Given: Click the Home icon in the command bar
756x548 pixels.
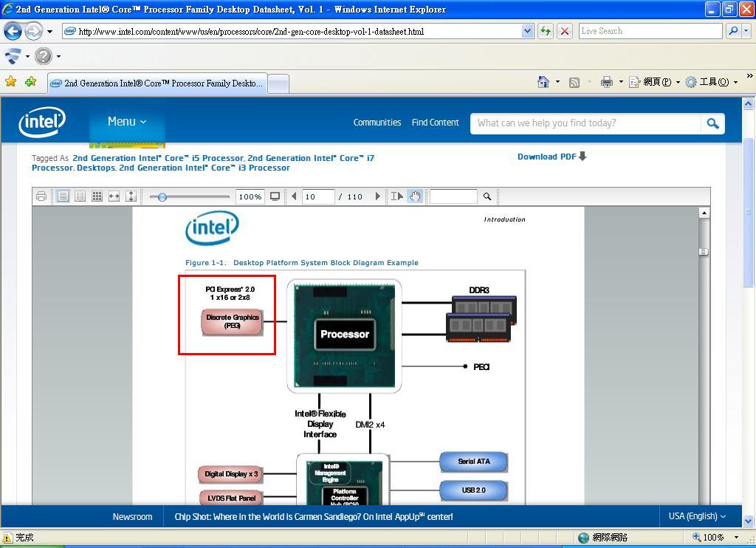Looking at the screenshot, I should click(543, 82).
